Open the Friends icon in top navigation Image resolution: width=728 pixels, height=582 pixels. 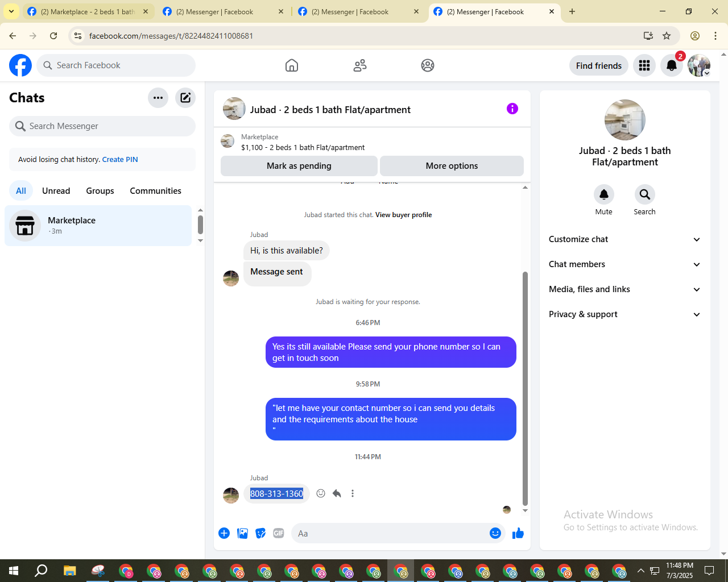[360, 65]
